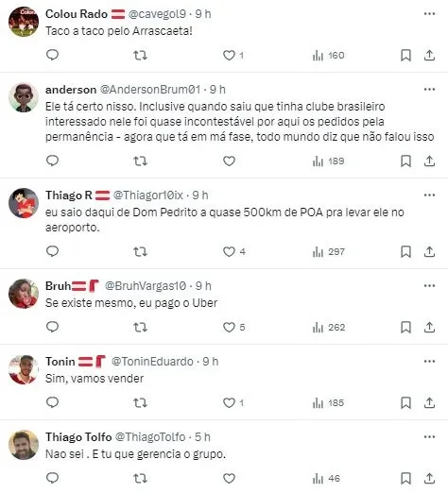Viewport: 448px width, 493px height.
Task: Retweet anderson's tweet about clube brasileiro
Action: point(140,161)
